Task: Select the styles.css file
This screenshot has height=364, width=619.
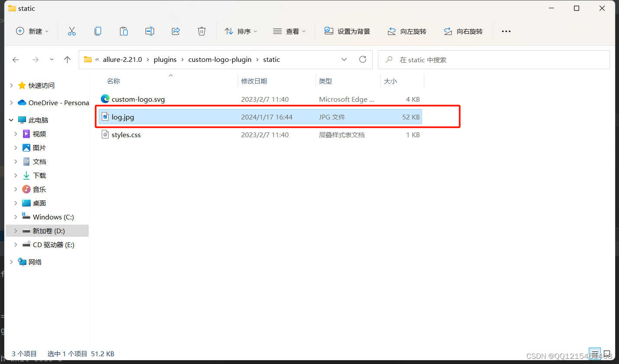Action: pyautogui.click(x=260, y=135)
